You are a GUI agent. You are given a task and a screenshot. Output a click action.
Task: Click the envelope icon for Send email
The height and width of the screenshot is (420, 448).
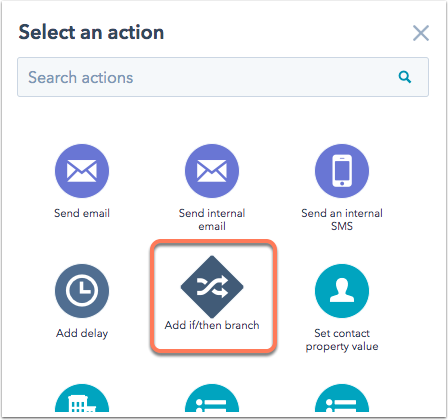[x=82, y=171]
